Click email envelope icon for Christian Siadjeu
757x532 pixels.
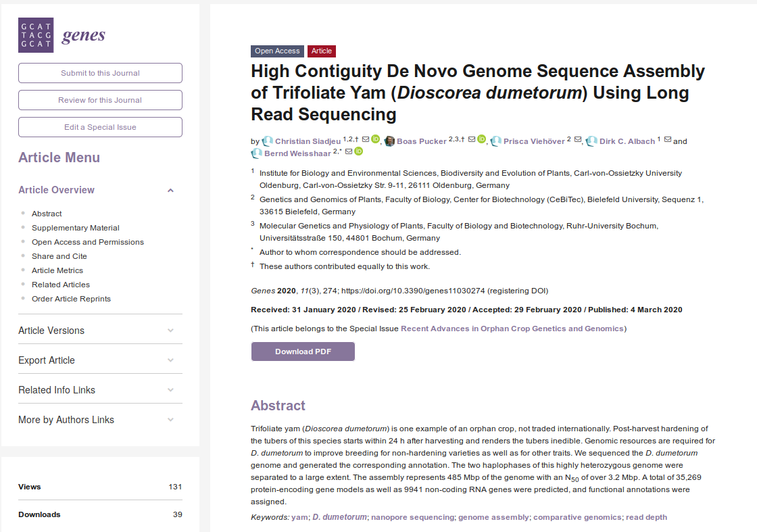coord(366,139)
